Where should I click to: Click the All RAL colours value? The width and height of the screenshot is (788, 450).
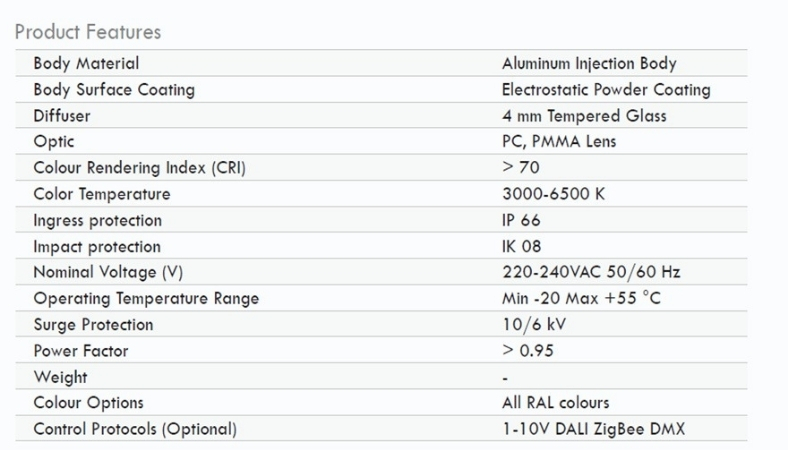click(555, 403)
